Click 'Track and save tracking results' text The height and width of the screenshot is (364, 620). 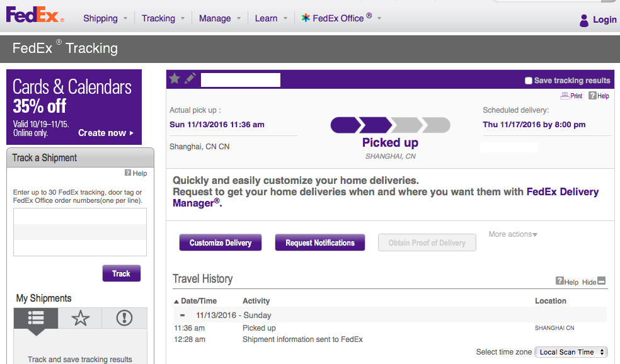click(x=80, y=359)
